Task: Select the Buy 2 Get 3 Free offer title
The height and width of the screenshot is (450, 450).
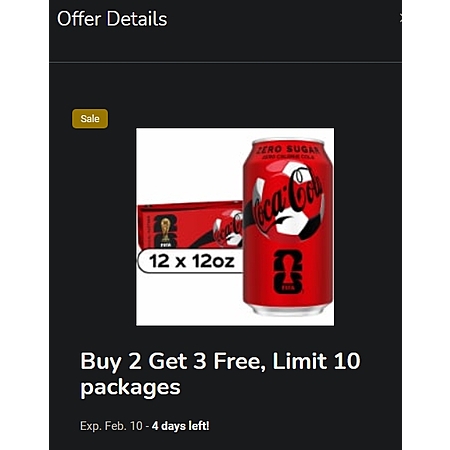Action: (220, 374)
